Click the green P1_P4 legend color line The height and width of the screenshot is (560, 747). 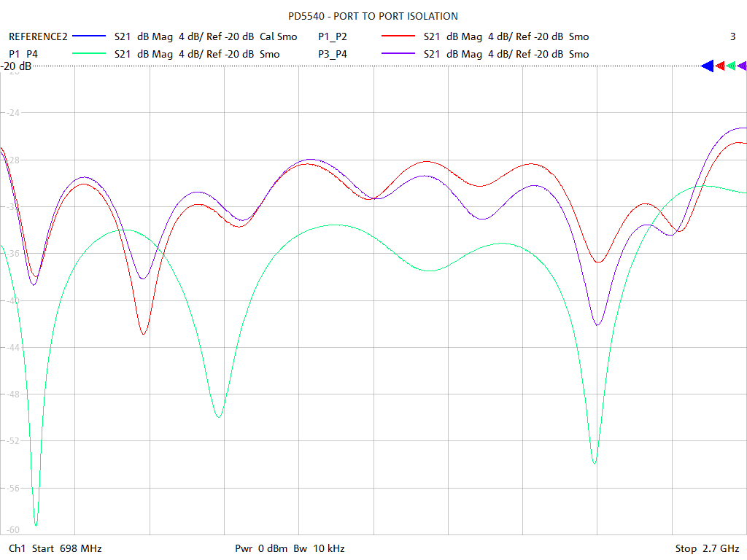coord(90,54)
